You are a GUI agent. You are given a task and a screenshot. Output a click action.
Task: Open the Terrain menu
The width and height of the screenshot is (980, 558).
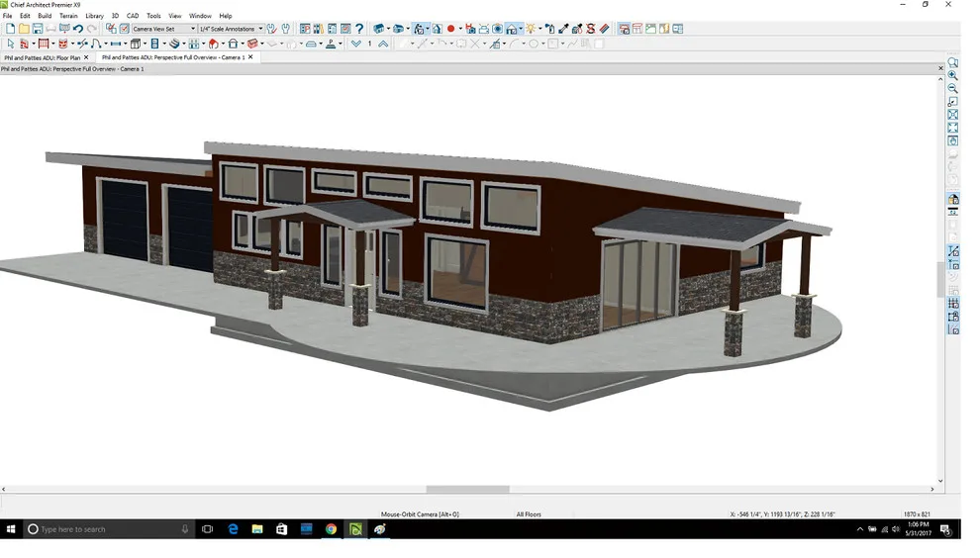click(68, 16)
